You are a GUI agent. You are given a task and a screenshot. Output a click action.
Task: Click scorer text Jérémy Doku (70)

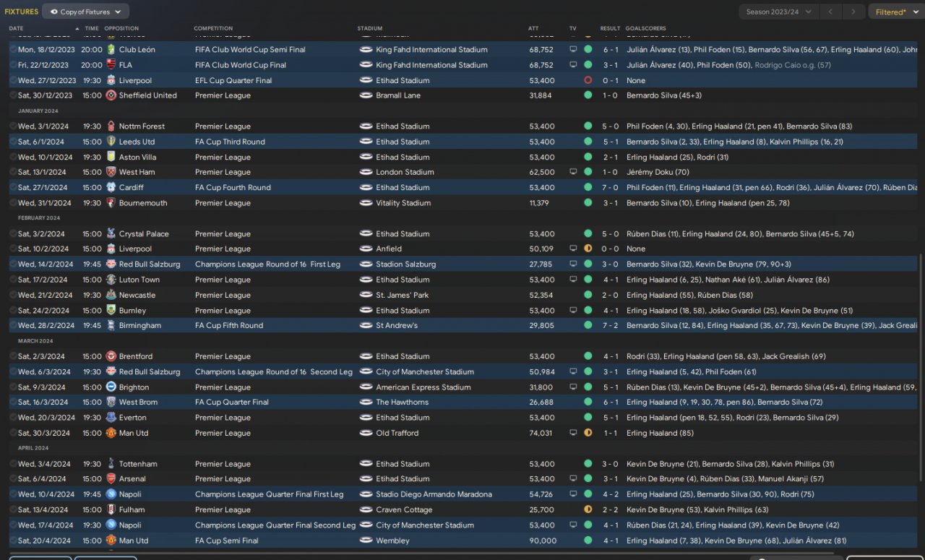coord(658,172)
